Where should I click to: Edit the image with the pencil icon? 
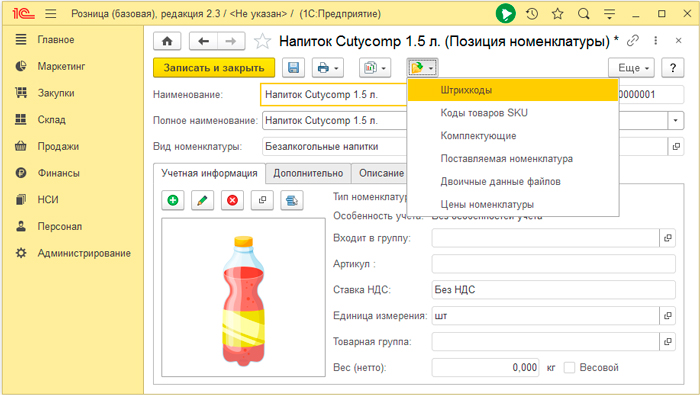click(202, 200)
